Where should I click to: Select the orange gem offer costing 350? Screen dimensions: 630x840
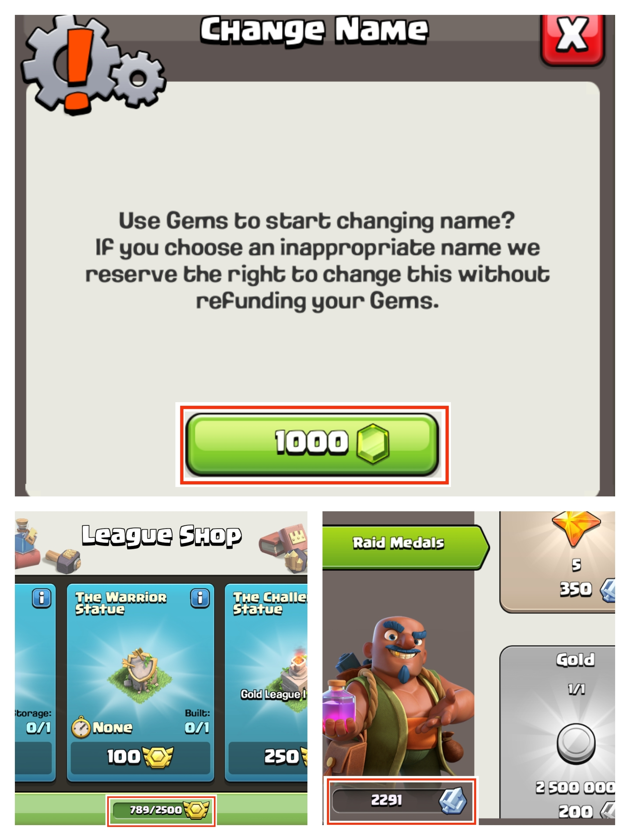[x=557, y=562]
